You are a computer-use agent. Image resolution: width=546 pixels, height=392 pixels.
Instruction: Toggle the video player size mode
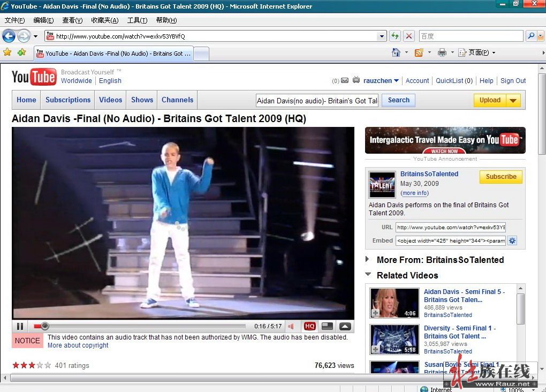click(x=327, y=326)
